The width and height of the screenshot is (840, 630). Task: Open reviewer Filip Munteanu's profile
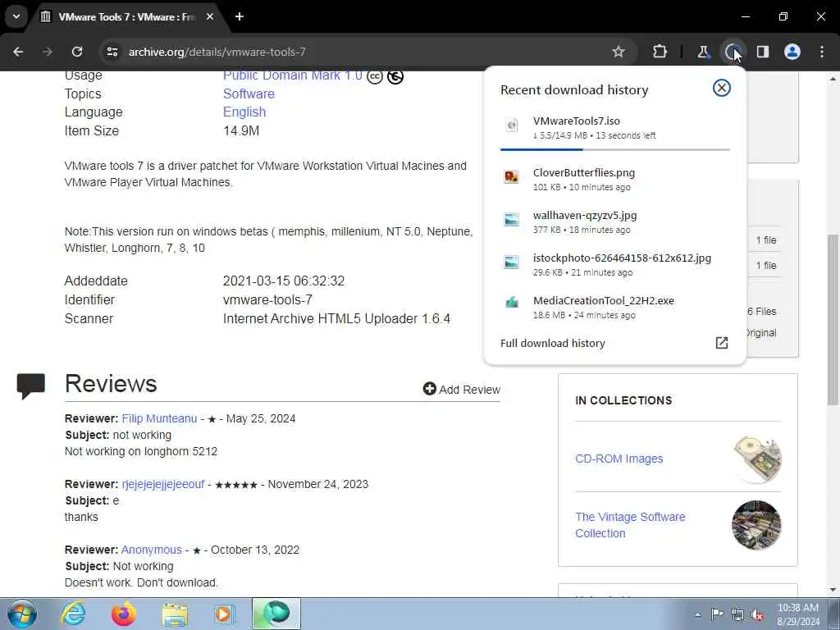[x=160, y=418]
